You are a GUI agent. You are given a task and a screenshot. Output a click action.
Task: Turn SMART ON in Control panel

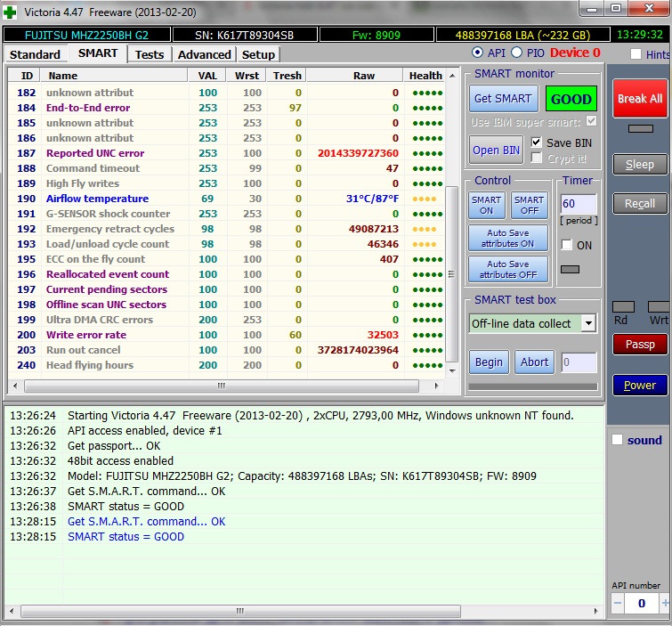(x=486, y=205)
